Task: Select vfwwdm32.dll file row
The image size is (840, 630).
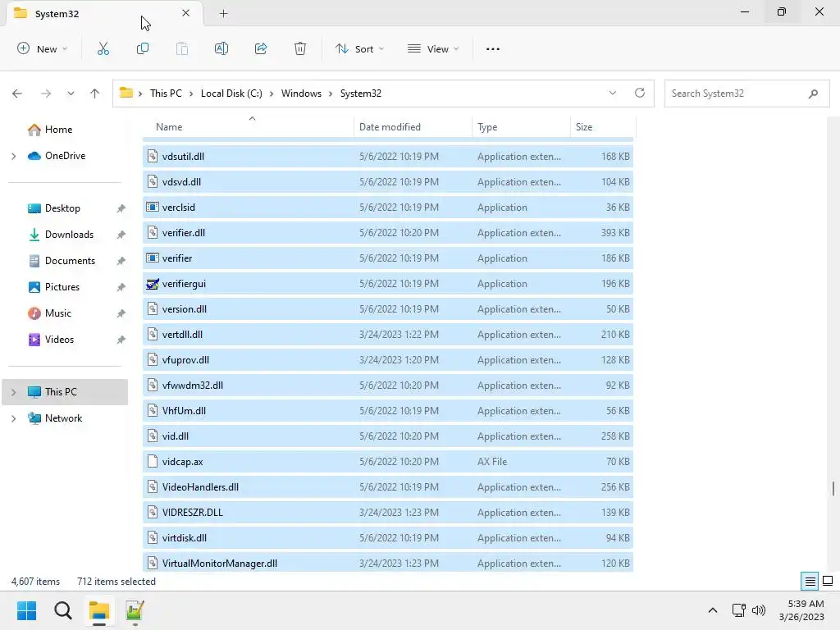Action: pos(388,386)
